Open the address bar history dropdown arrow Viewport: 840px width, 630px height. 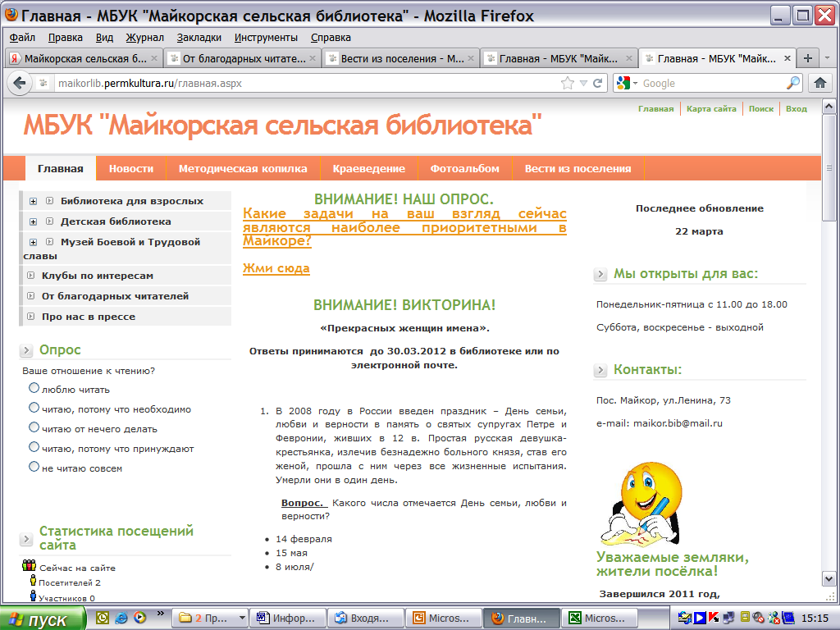click(x=583, y=83)
